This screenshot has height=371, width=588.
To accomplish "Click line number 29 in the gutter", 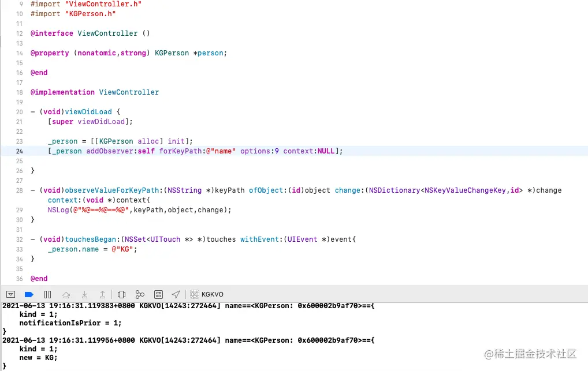I will pyautogui.click(x=20, y=210).
